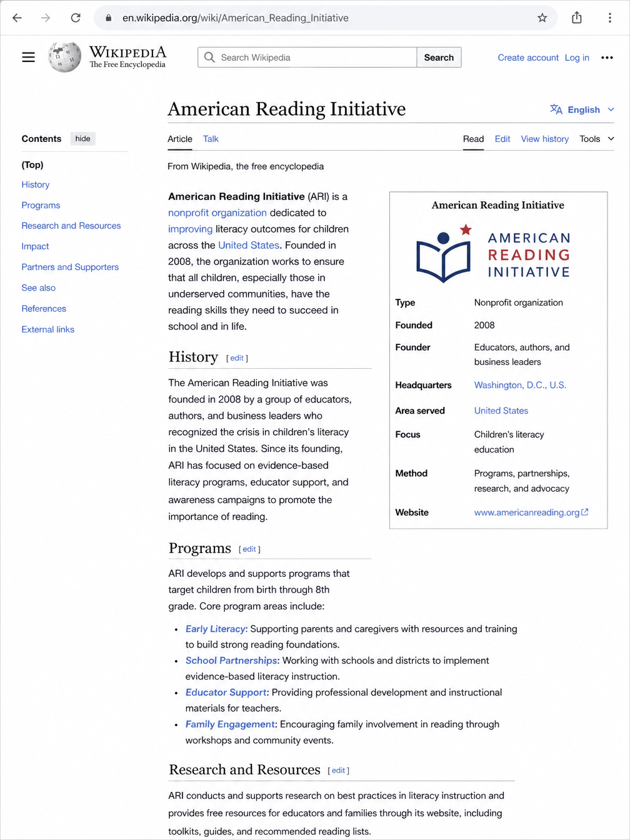This screenshot has height=840, width=630.
Task: Click the article title heading
Action: click(x=287, y=109)
